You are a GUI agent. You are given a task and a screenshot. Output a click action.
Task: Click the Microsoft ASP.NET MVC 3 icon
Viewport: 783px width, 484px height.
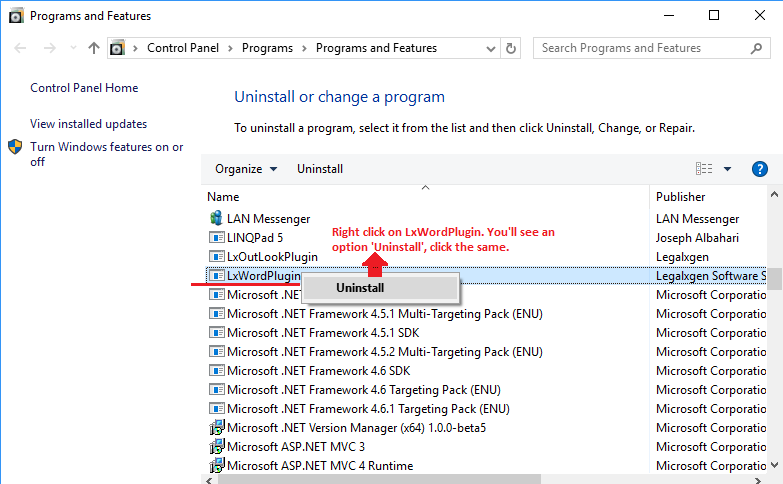pos(216,447)
